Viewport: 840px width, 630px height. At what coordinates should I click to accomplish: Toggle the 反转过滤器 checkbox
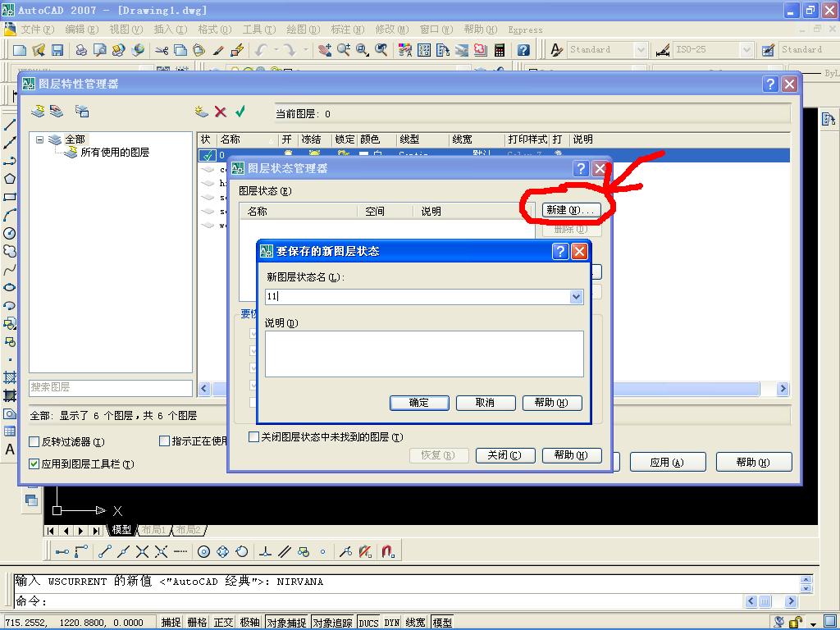34,441
